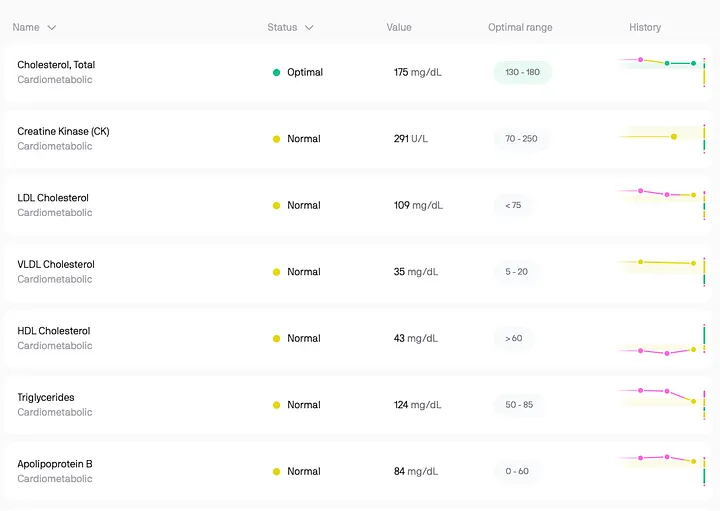Click yellow status dot for Apolipoprotein B
The height and width of the screenshot is (511, 720).
tap(276, 472)
